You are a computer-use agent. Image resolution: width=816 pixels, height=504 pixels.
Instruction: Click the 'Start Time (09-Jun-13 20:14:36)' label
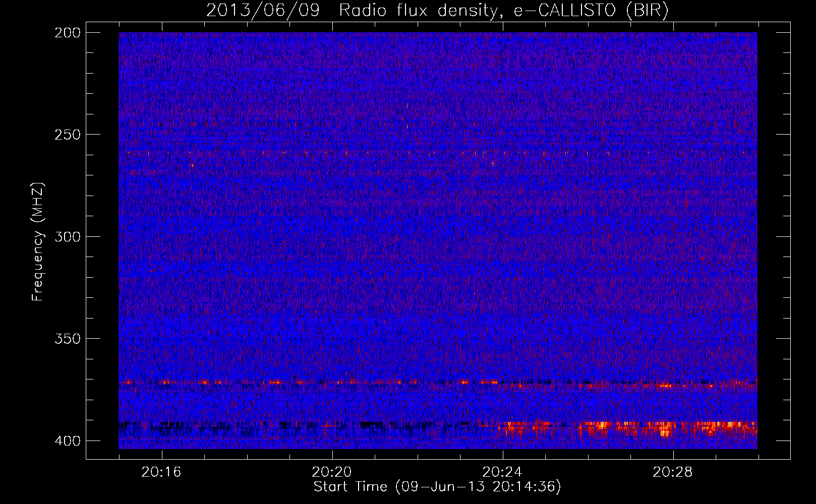pos(437,487)
